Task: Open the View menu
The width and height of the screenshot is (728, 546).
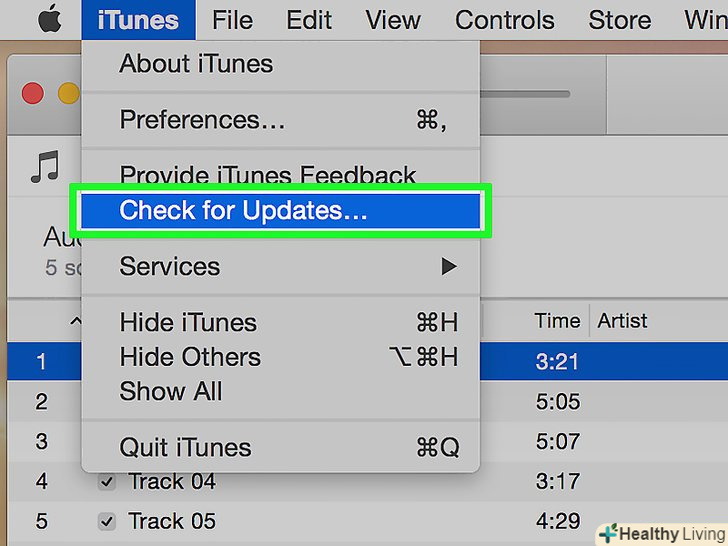Action: (393, 19)
